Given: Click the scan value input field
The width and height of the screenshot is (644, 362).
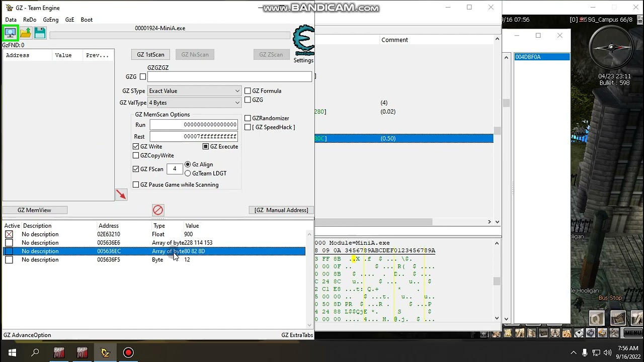Looking at the screenshot, I should click(x=230, y=77).
